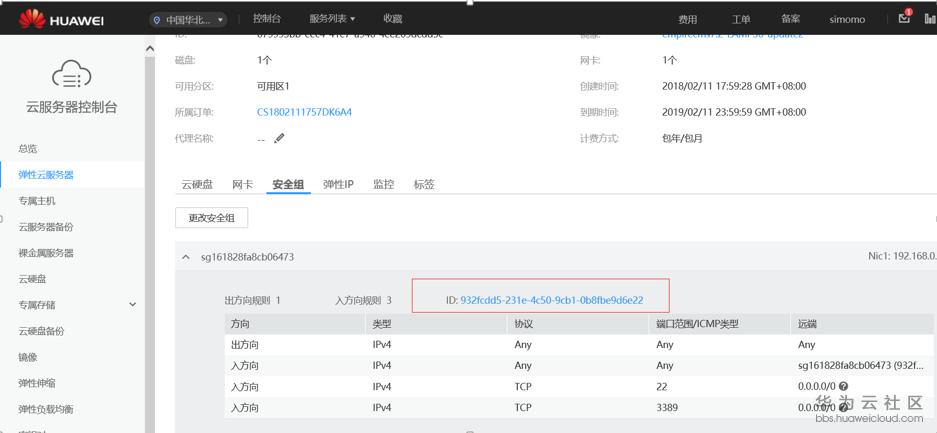Click 可用区1 value
This screenshot has height=433, width=937.
point(273,86)
